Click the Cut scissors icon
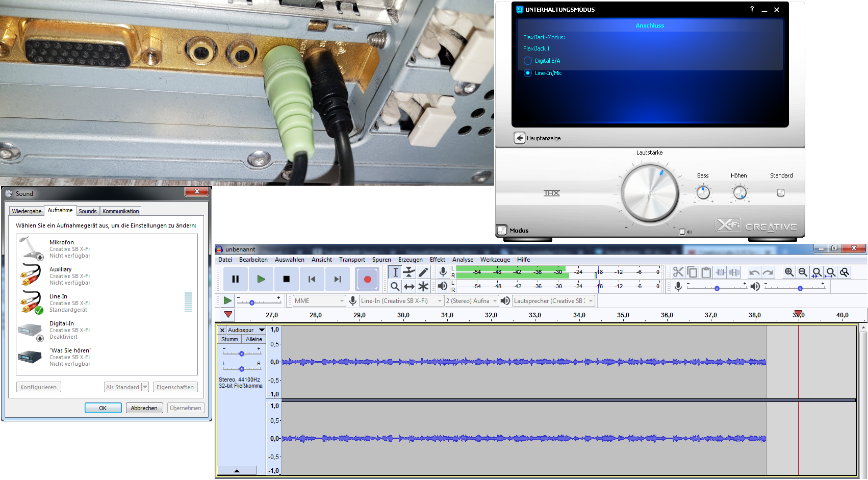 tap(678, 272)
